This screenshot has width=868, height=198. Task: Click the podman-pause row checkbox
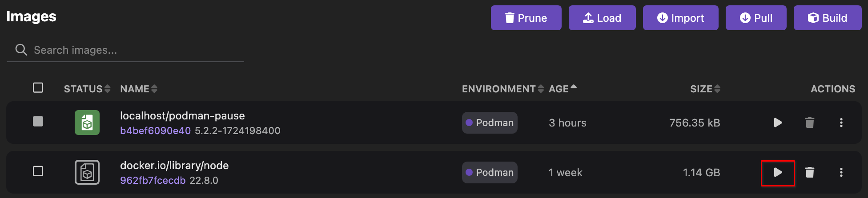pos(38,122)
